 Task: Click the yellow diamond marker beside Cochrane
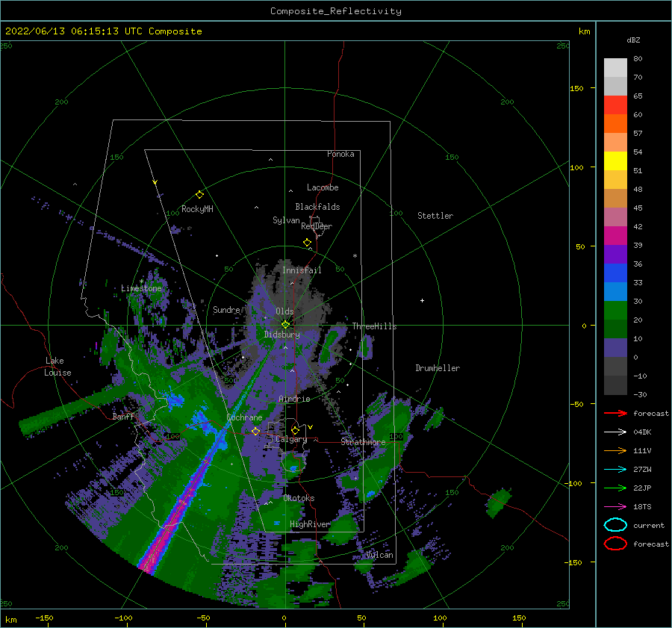click(255, 431)
